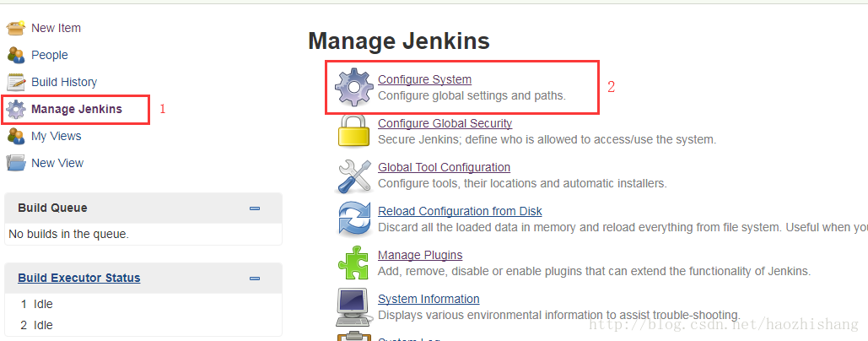Open the Manage Plugins link
Viewport: 868px width, 341px height.
click(420, 255)
